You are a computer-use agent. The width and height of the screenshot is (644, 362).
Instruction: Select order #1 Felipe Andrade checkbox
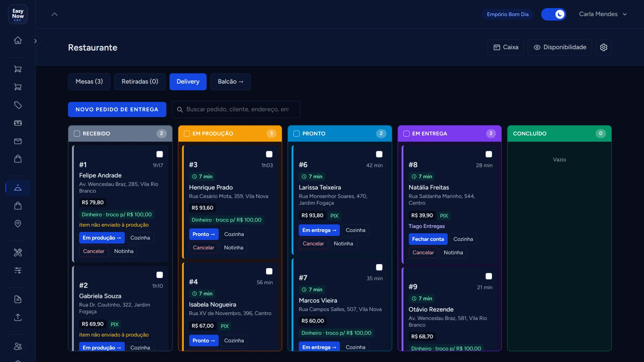(x=160, y=154)
